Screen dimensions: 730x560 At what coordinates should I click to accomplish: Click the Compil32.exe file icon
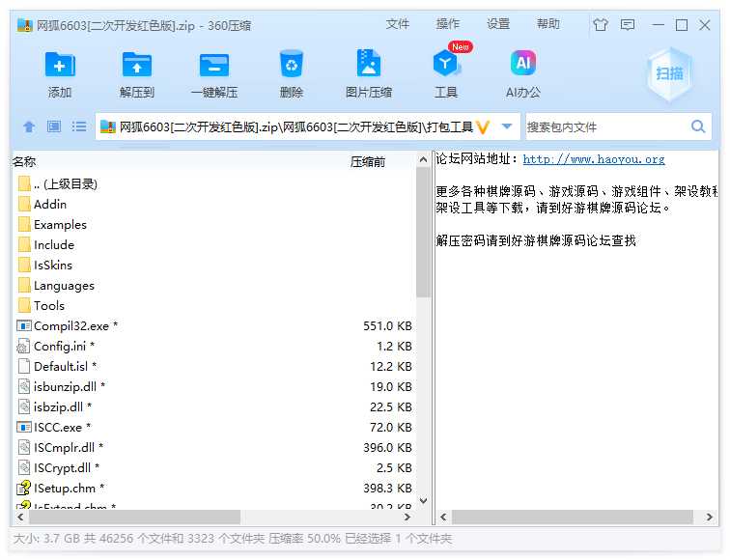point(24,325)
